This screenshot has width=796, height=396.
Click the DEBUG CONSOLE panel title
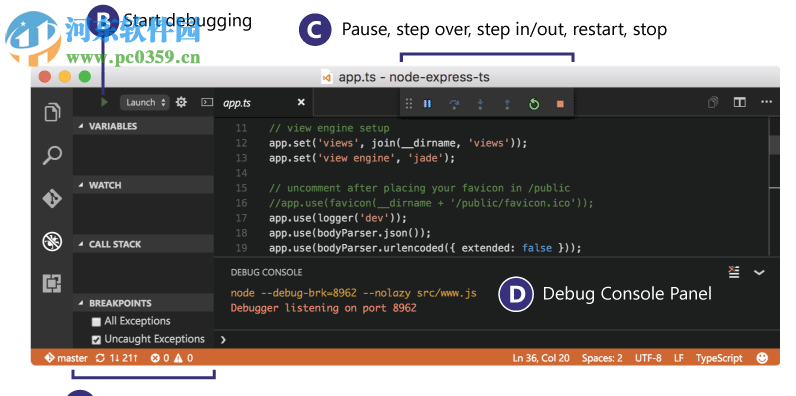(267, 273)
